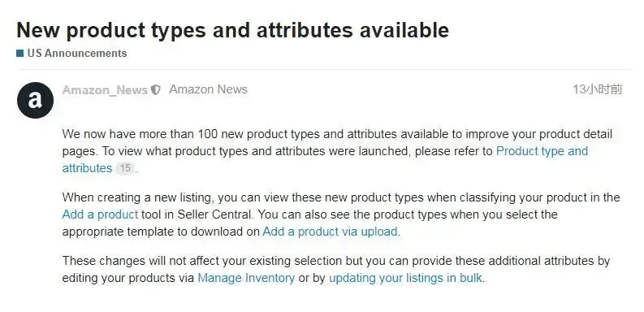Open the Product type and attributes link
Image resolution: width=644 pixels, height=312 pixels.
(x=542, y=151)
